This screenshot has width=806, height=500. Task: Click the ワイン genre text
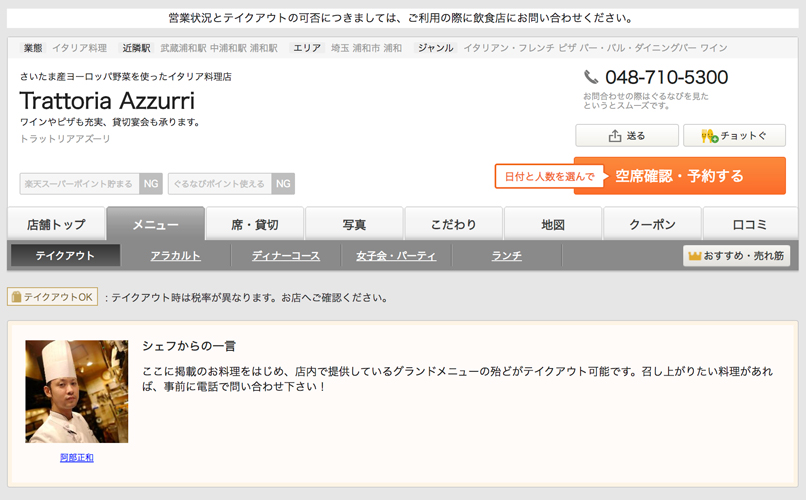click(x=713, y=48)
